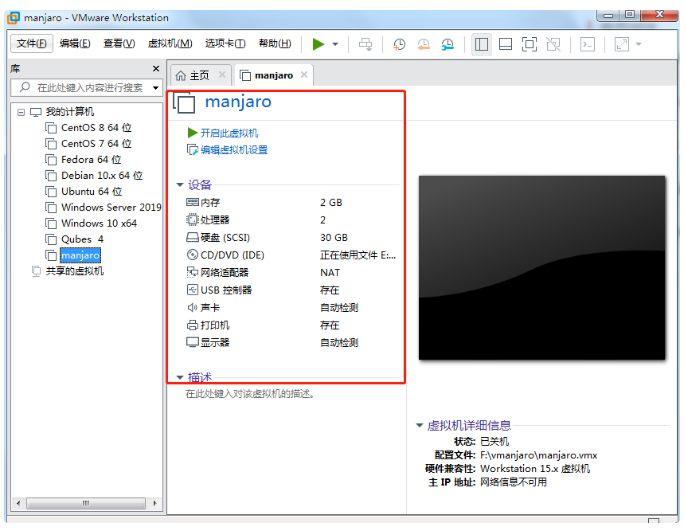Close the 主页 tab
686x532 pixels.
[222, 74]
